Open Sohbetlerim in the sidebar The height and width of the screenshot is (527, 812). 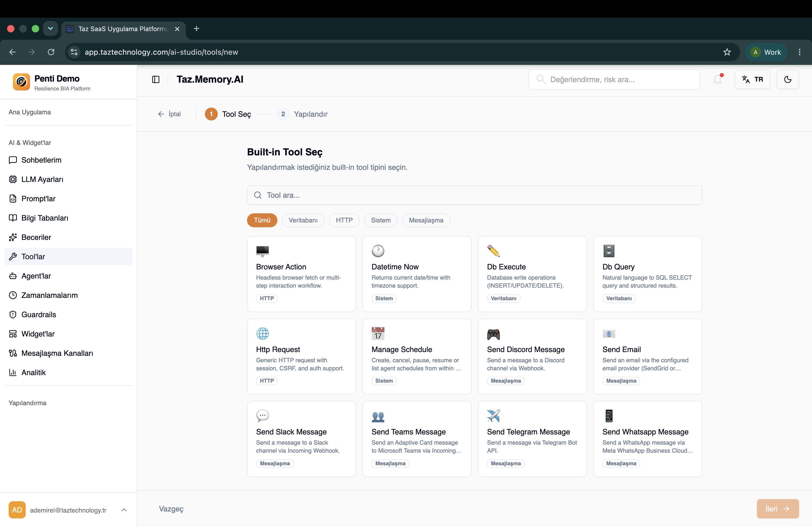point(68,160)
